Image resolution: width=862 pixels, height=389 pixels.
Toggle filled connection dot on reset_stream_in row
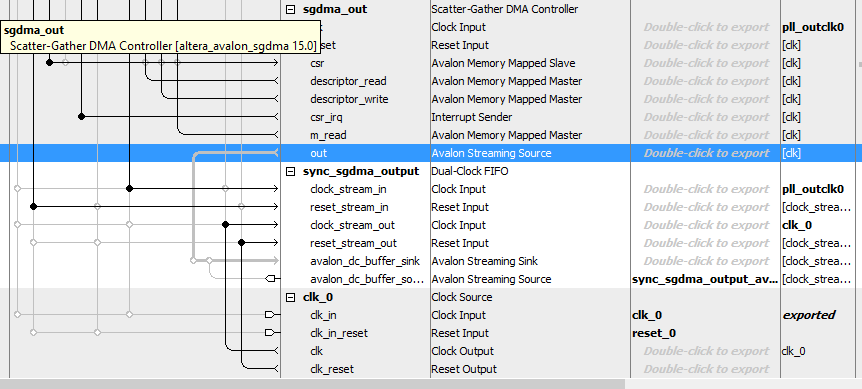(34, 207)
